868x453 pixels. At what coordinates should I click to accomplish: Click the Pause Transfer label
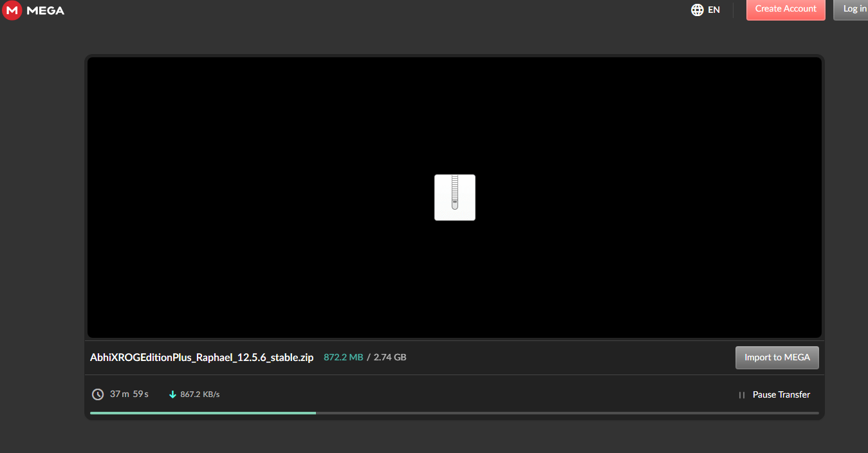(781, 394)
